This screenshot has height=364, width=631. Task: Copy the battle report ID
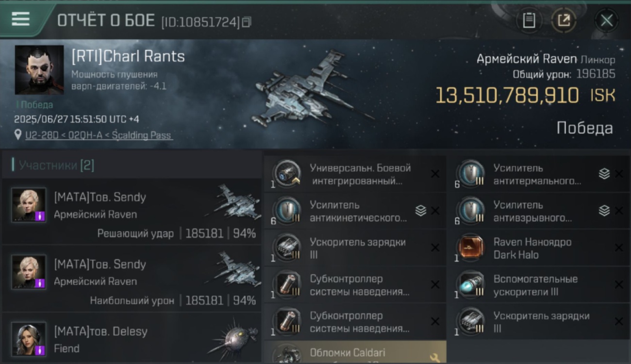coord(247,22)
